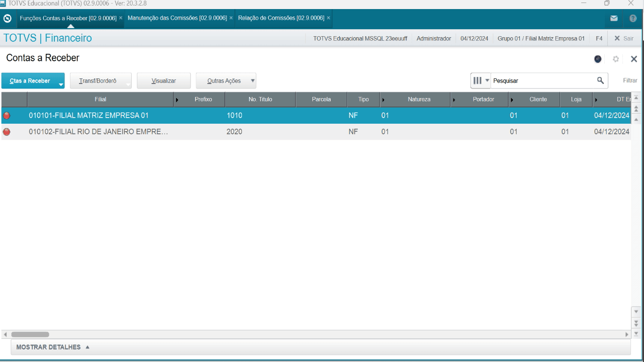This screenshot has width=644, height=362.
Task: Click the 04/12/2024 date in header bar
Action: (474, 38)
